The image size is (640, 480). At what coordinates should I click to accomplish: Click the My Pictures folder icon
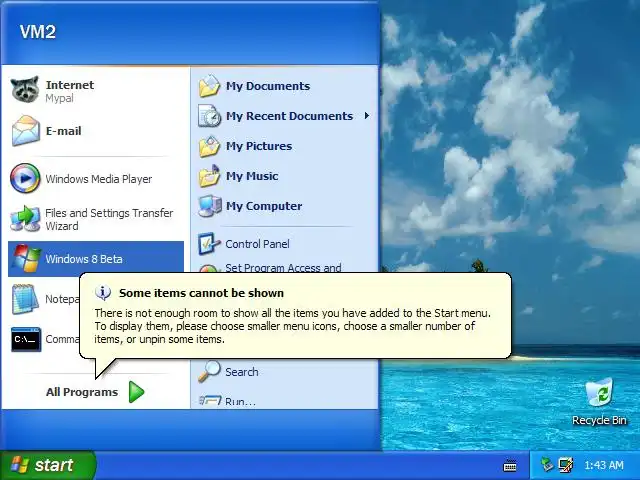[x=209, y=146]
